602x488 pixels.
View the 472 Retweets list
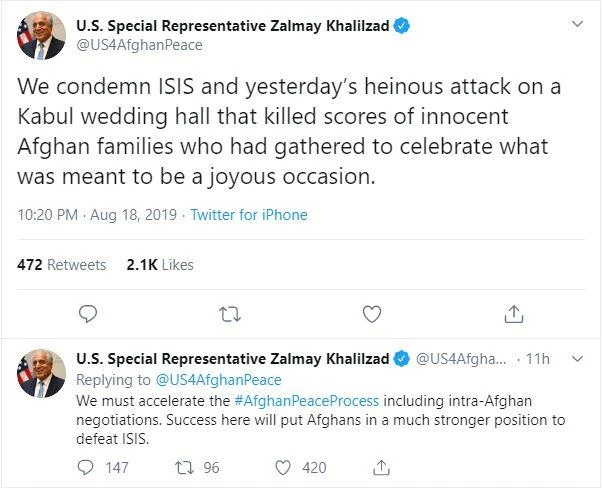pos(62,265)
